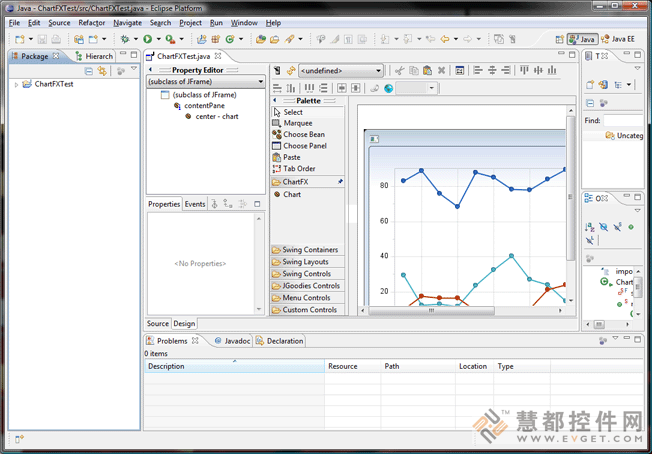Click the Align Right icon in the design toolbar

pos(506,70)
